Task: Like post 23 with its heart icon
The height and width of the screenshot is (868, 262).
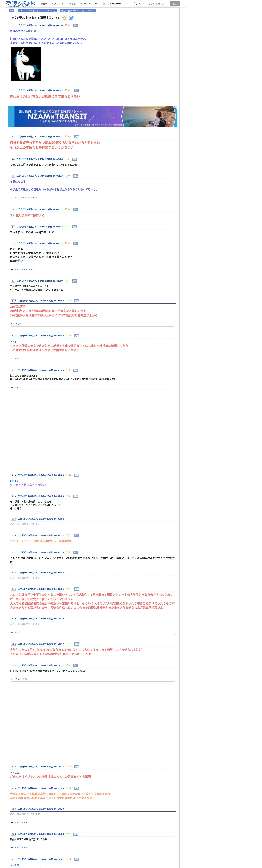Action: pyautogui.click(x=67, y=766)
